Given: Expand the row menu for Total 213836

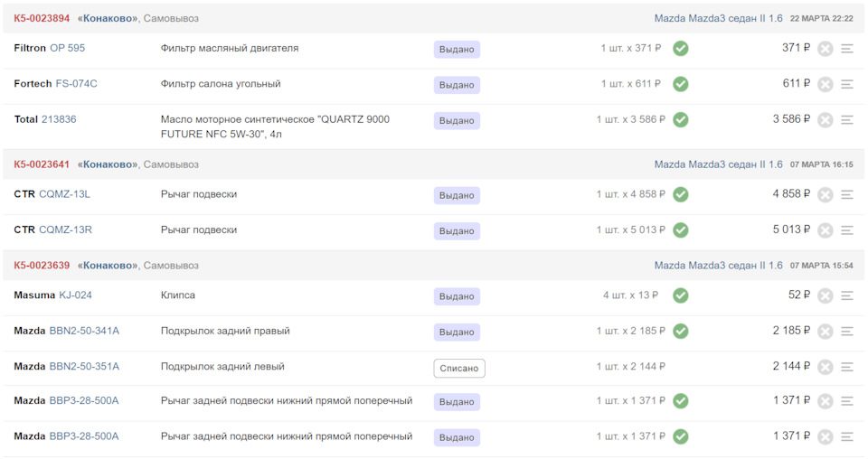Looking at the screenshot, I should pos(847,120).
